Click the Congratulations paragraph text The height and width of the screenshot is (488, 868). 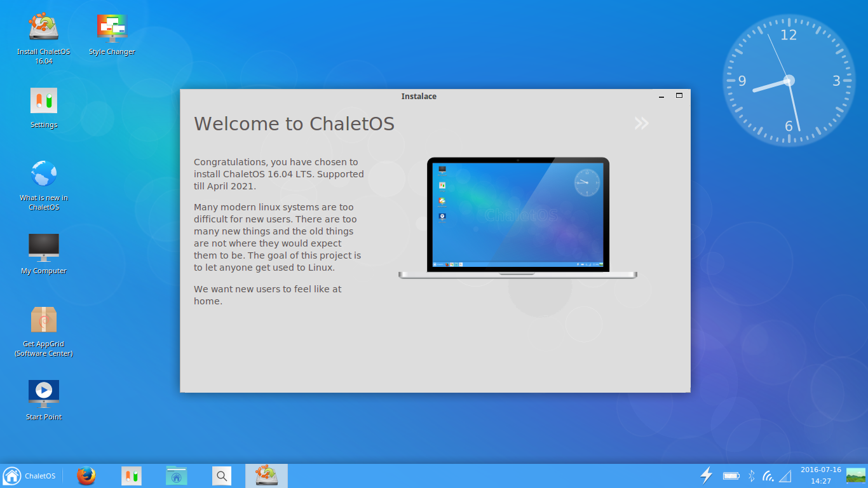(279, 174)
